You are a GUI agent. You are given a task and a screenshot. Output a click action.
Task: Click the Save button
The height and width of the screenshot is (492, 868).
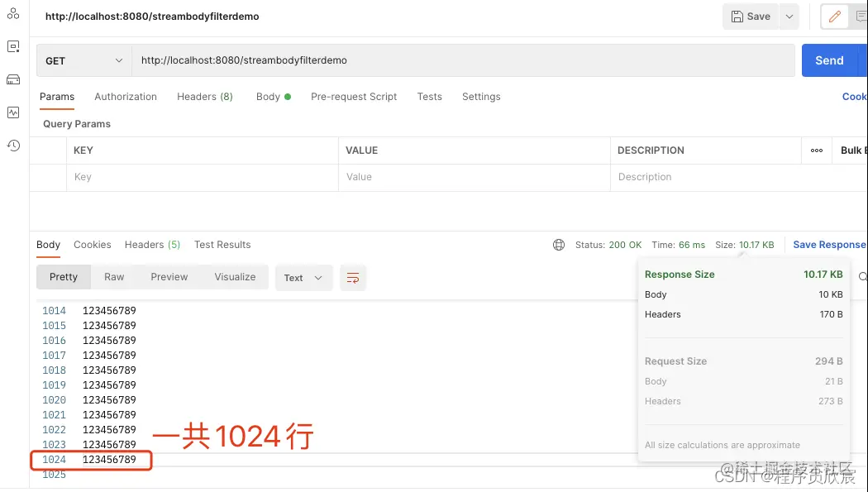point(751,17)
